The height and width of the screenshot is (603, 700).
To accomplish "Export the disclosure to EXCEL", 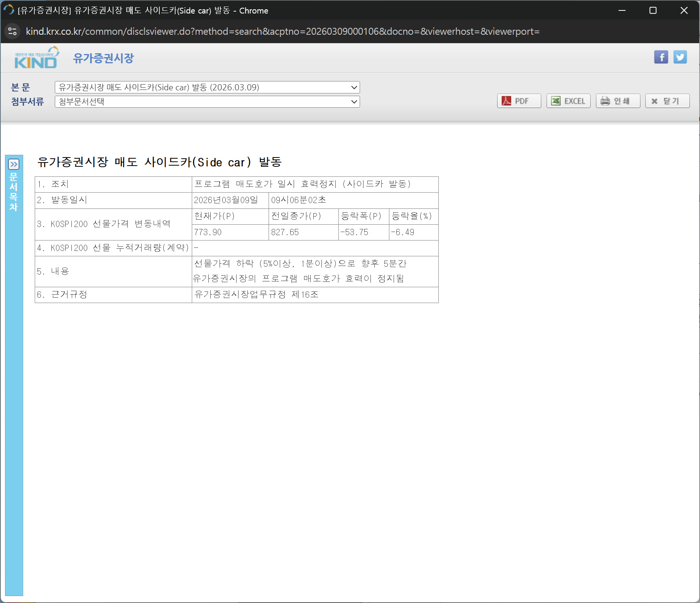I will pos(568,101).
